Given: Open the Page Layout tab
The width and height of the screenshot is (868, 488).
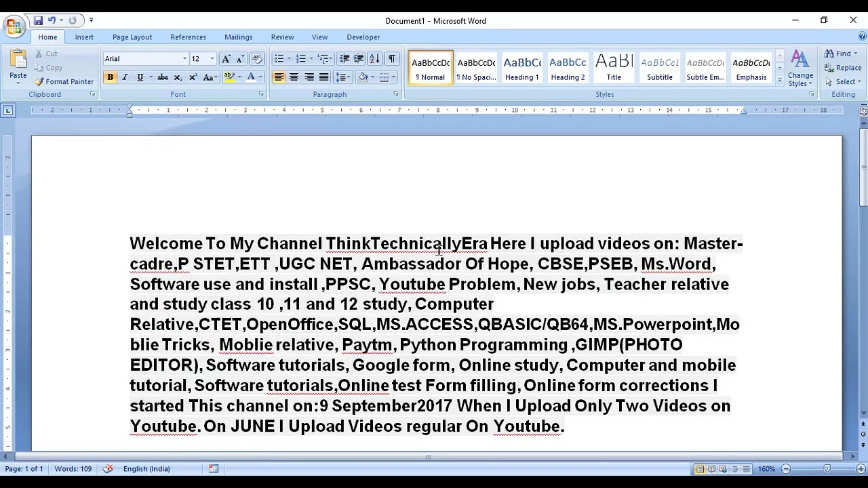Looking at the screenshot, I should click(x=132, y=37).
